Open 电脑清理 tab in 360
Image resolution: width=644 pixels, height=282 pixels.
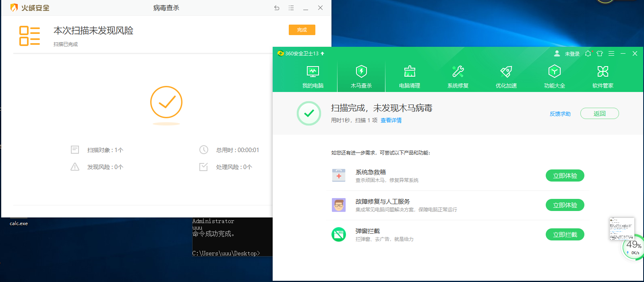tap(410, 77)
